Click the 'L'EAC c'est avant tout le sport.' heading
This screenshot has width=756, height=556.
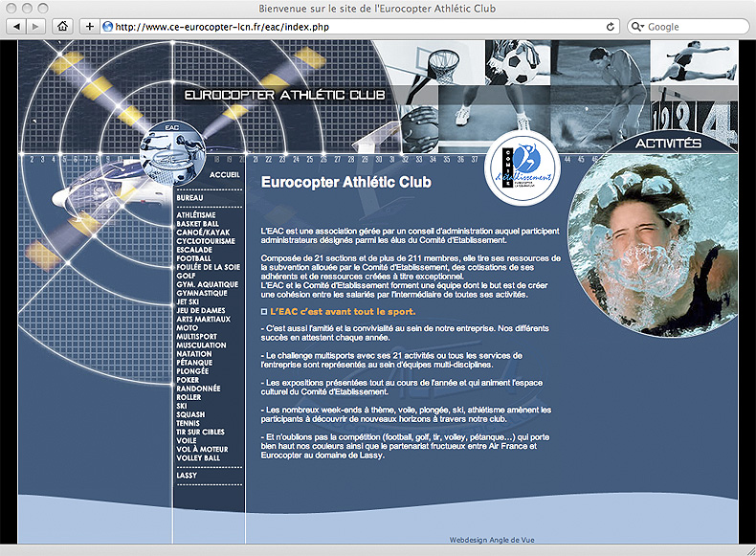click(343, 312)
